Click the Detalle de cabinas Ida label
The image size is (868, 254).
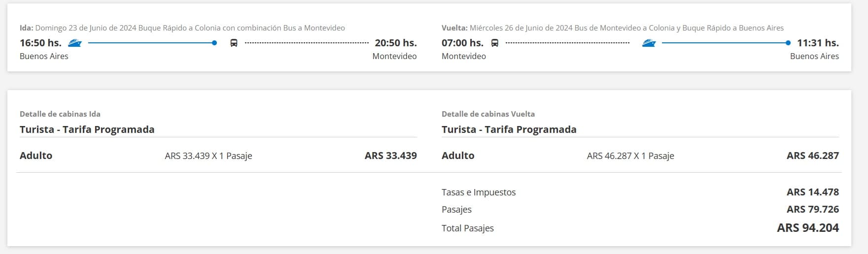point(60,114)
